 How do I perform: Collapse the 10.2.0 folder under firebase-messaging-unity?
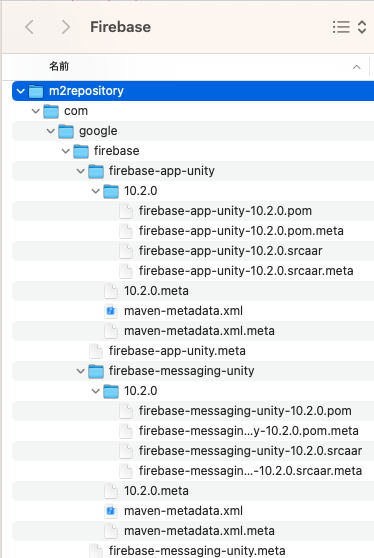[95, 391]
